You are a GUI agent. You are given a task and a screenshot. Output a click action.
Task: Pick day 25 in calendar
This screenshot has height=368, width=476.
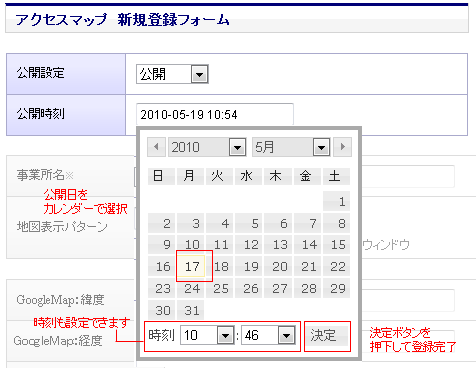click(x=220, y=288)
